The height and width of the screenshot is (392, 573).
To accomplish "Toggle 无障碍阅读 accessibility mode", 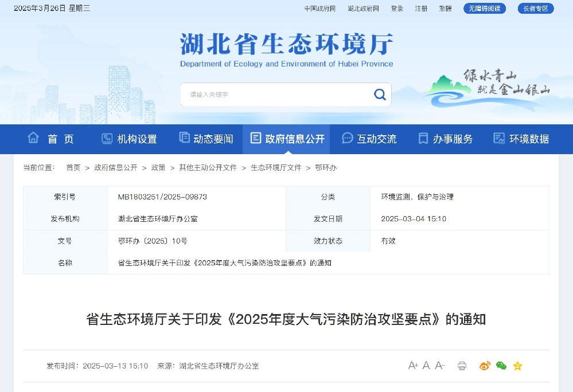I will (485, 9).
